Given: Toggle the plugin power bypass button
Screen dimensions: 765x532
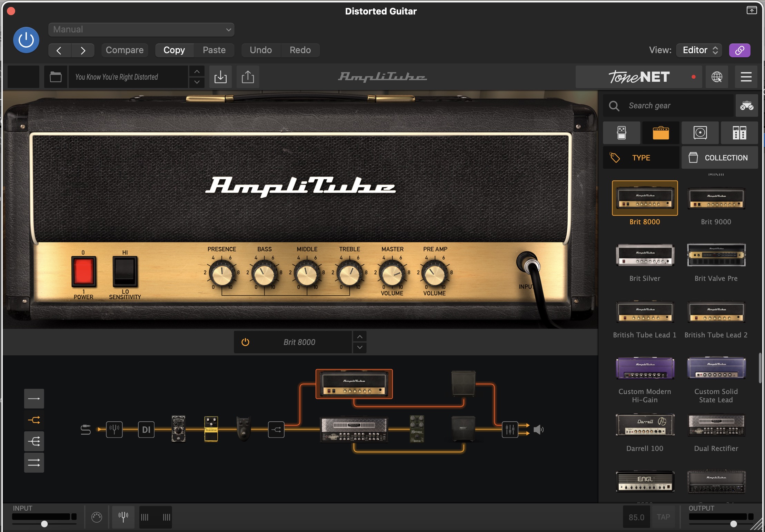Looking at the screenshot, I should pyautogui.click(x=26, y=40).
